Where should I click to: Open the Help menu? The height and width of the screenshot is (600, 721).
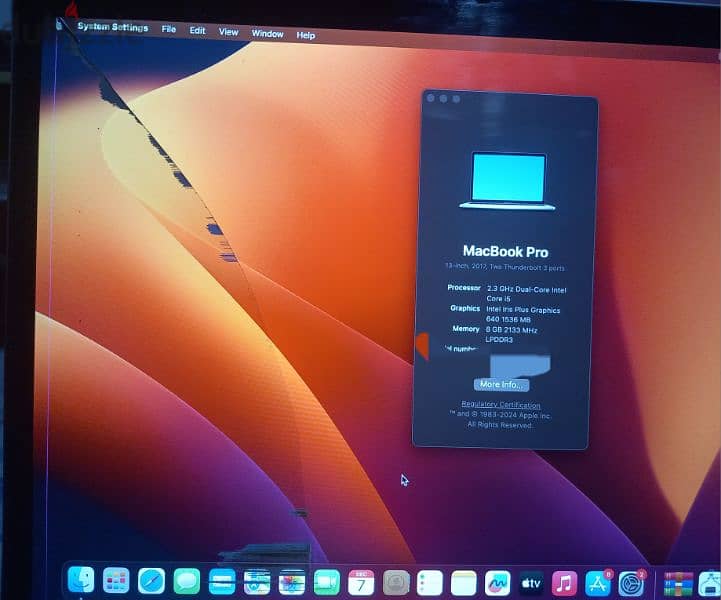click(x=305, y=35)
